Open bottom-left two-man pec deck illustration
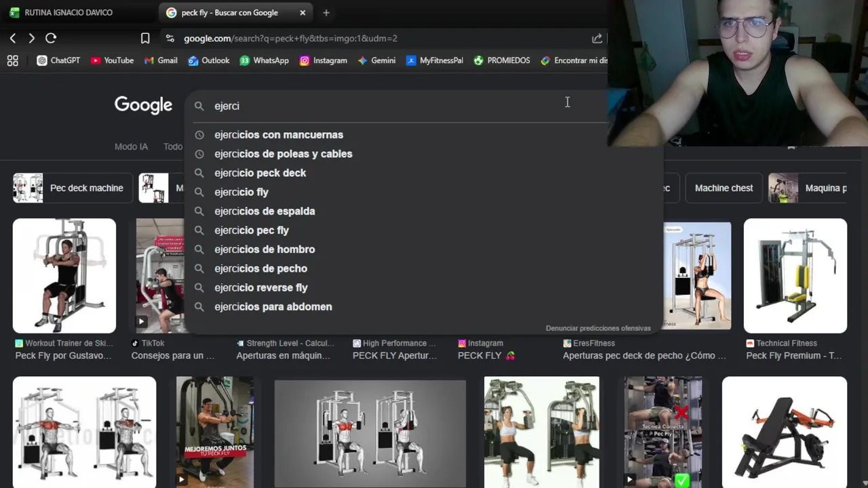 tap(84, 432)
